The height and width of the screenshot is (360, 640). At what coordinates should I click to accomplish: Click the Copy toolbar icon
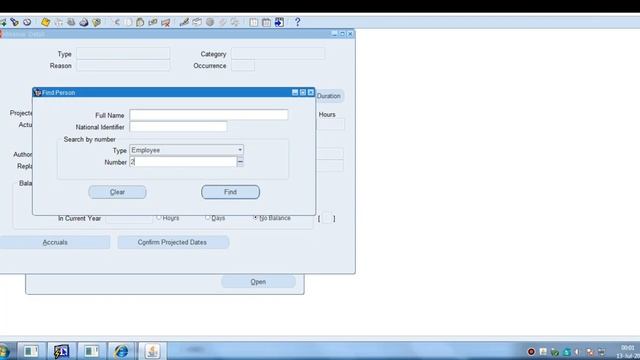click(129, 22)
